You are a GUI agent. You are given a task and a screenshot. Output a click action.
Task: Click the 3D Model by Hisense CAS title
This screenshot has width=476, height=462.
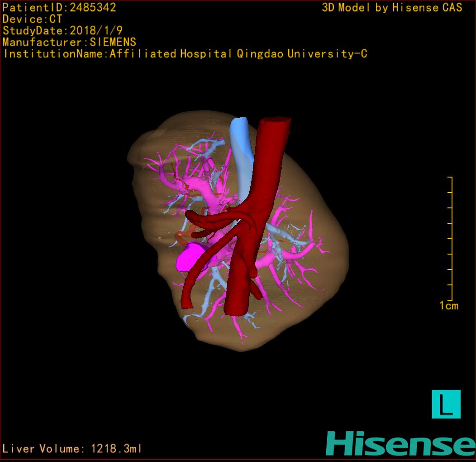pos(392,8)
